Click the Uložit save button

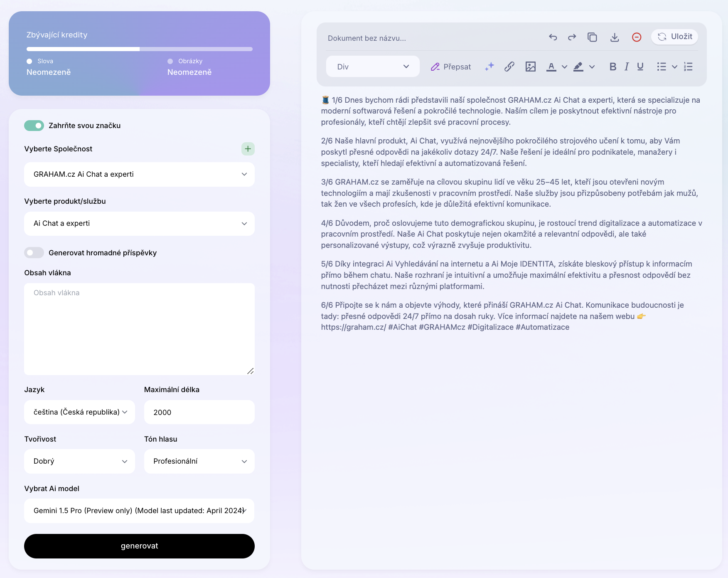674,37
